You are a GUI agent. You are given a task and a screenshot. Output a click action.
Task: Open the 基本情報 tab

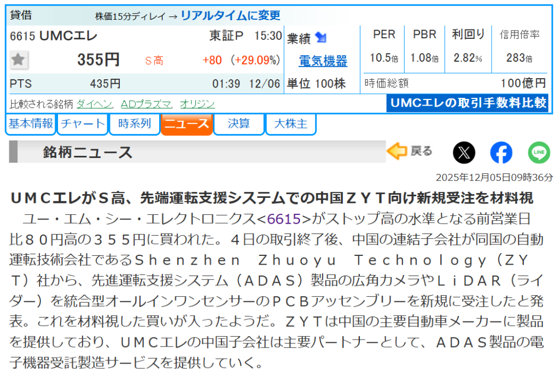(x=31, y=124)
